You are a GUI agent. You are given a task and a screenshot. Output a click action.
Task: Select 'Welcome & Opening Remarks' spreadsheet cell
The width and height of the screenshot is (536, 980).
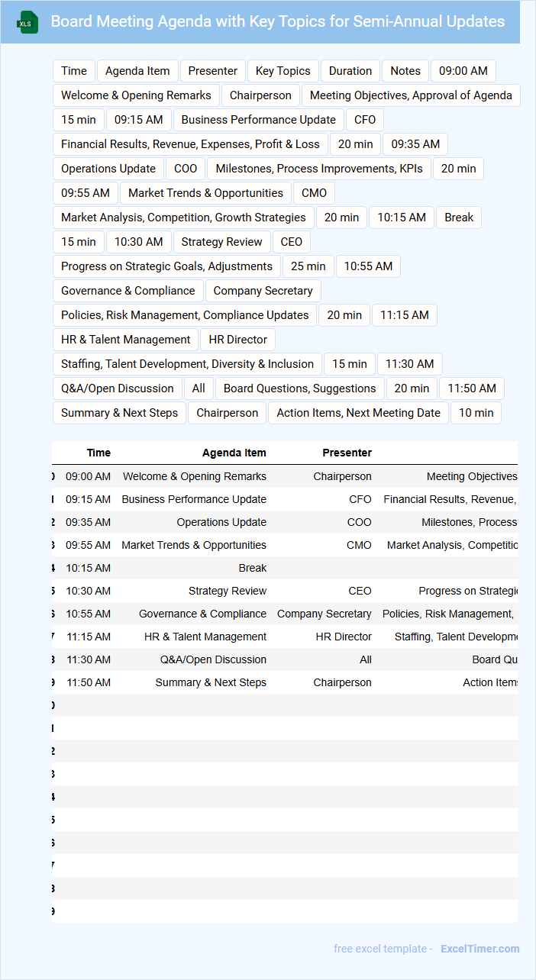[x=195, y=476]
